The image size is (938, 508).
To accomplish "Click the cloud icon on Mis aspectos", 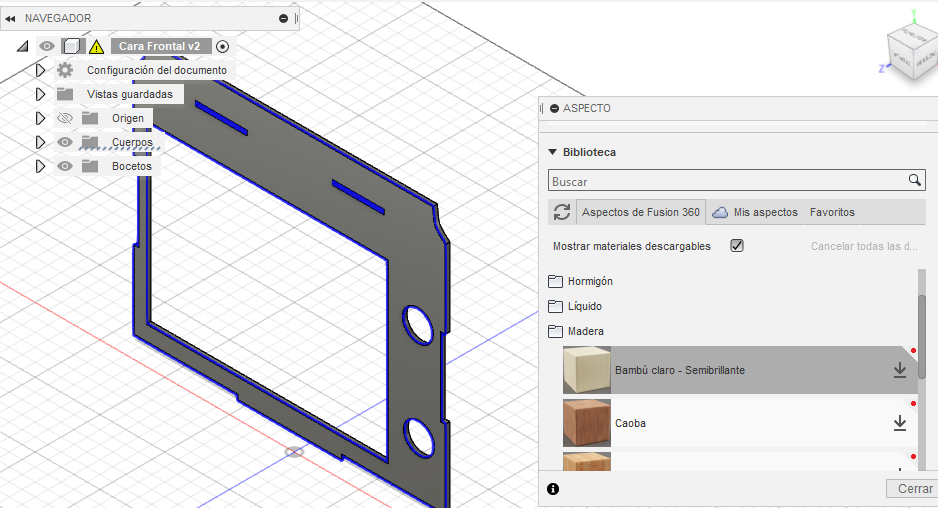I will click(720, 212).
